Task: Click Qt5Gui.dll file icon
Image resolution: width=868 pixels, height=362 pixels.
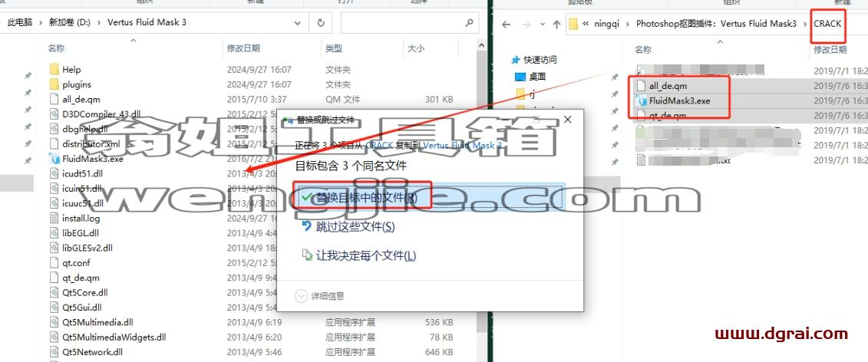Action: pos(54,308)
